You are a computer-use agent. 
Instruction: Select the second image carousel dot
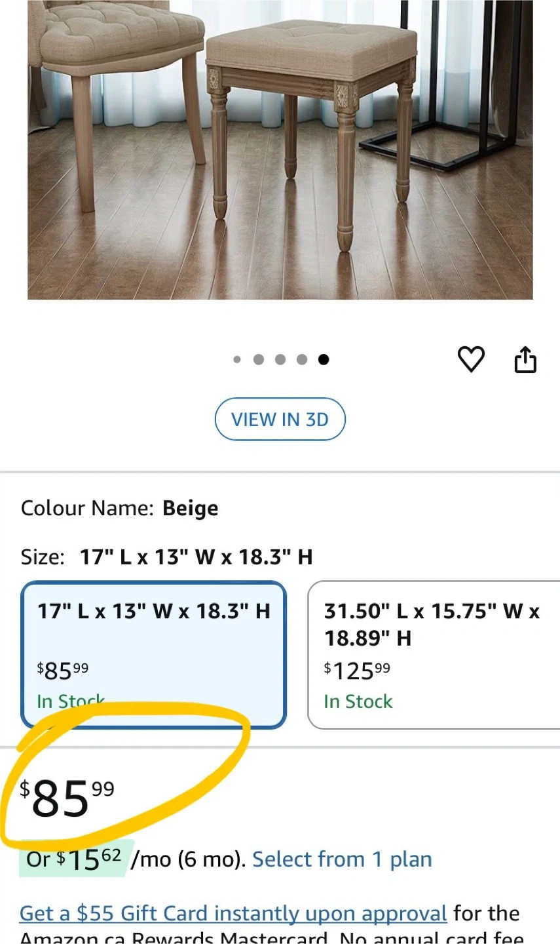259,359
